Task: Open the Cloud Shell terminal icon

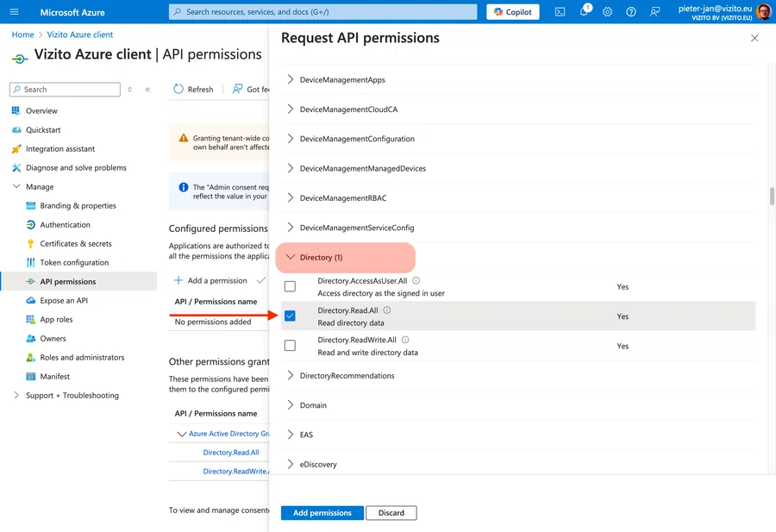Action: [x=560, y=11]
